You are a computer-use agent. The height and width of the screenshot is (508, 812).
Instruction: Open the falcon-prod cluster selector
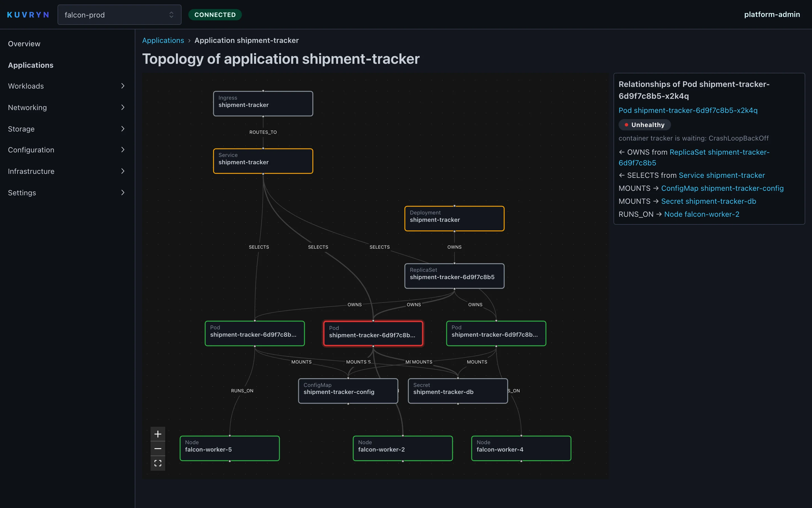(120, 15)
